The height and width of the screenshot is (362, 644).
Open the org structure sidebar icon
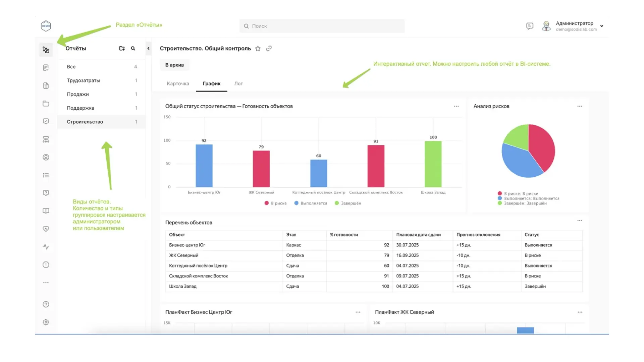click(46, 139)
